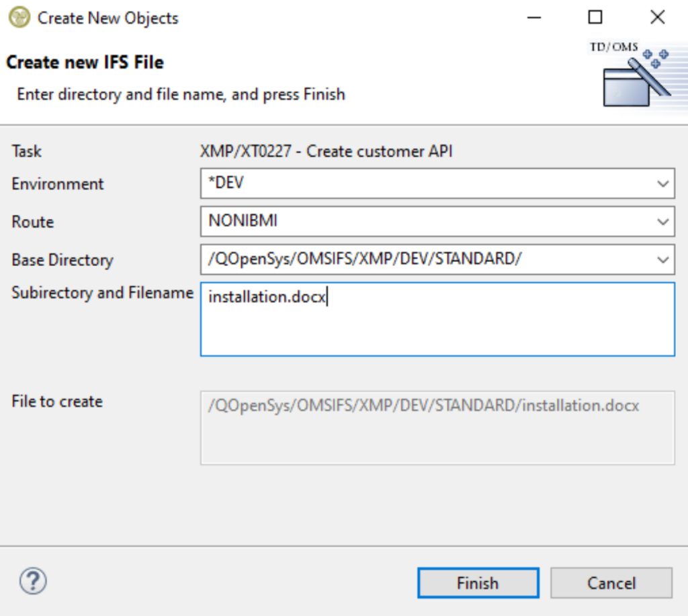Maximize the Create New Objects dialog
Image resolution: width=688 pixels, height=616 pixels.
point(595,17)
